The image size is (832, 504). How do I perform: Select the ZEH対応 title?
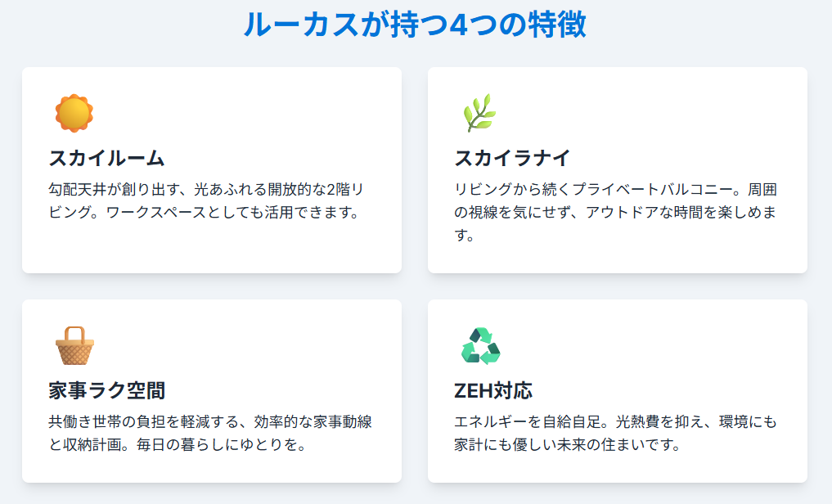(493, 390)
